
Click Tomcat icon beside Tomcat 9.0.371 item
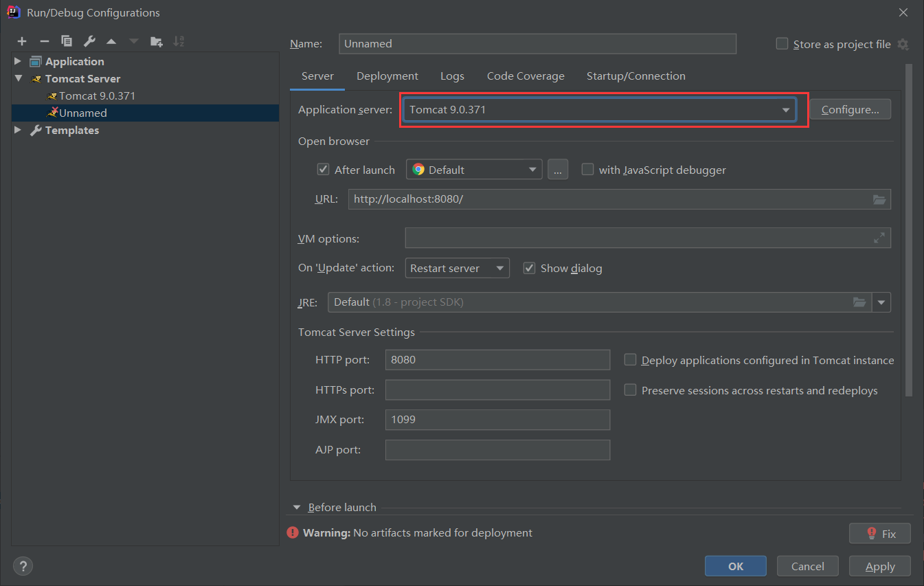[53, 95]
